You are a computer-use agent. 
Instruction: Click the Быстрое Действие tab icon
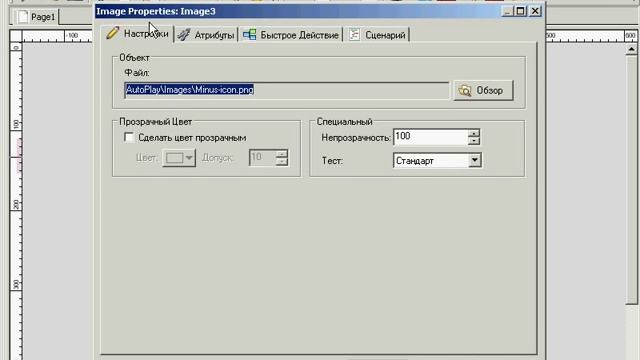point(250,35)
